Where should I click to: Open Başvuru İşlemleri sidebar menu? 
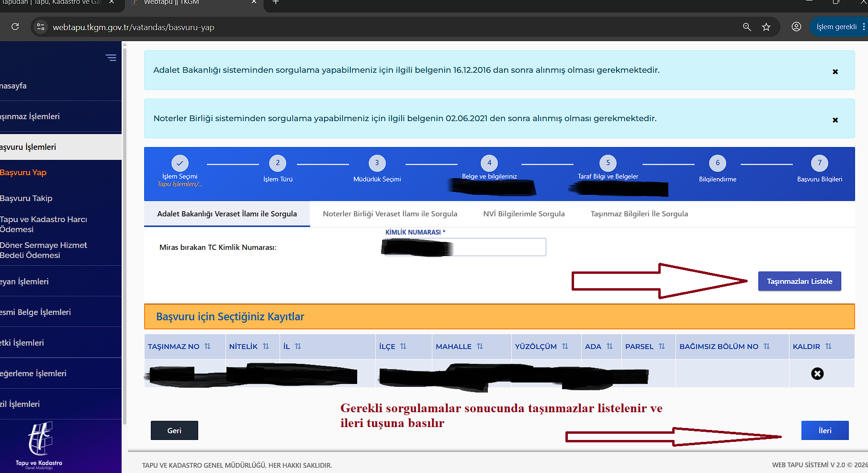coord(61,147)
